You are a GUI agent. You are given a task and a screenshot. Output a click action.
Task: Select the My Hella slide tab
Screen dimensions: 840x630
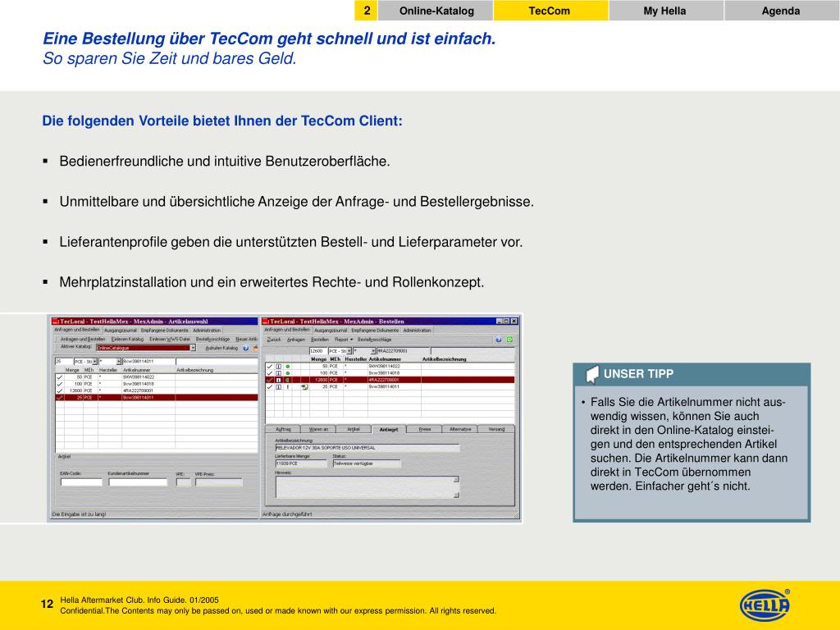[x=664, y=11]
